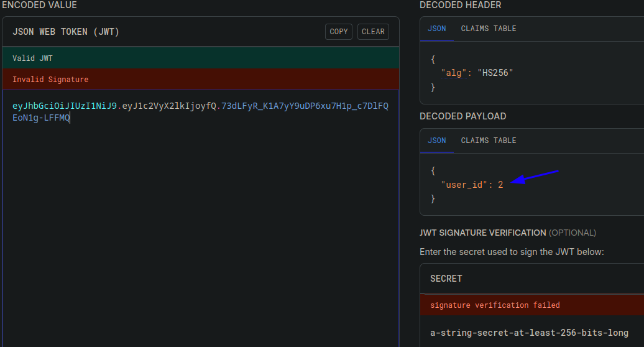Click the "alg": "HS256" line in header
This screenshot has height=347, width=644.
[x=477, y=73]
